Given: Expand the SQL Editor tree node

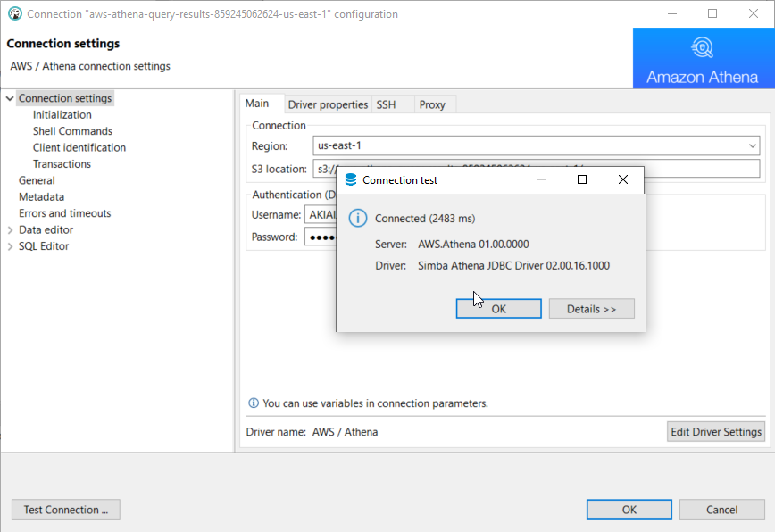Looking at the screenshot, I should [x=10, y=246].
